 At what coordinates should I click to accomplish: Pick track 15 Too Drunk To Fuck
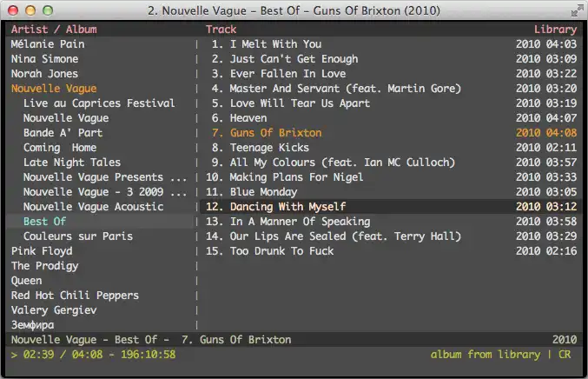point(281,251)
